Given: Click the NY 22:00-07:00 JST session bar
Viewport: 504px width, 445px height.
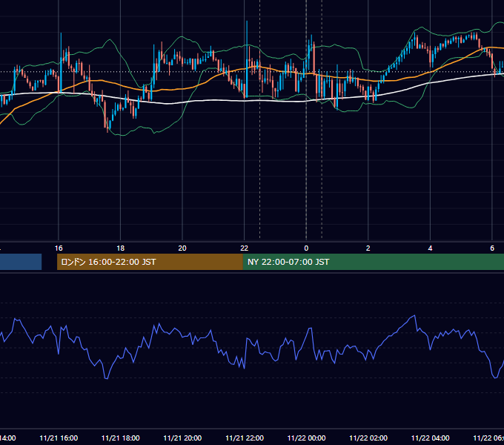Looking at the screenshot, I should pyautogui.click(x=373, y=262).
